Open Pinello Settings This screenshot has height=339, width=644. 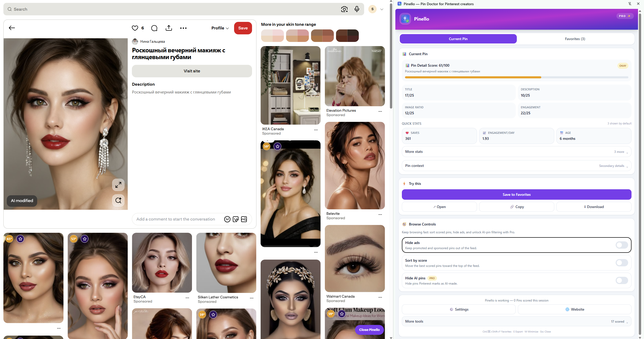click(x=459, y=309)
